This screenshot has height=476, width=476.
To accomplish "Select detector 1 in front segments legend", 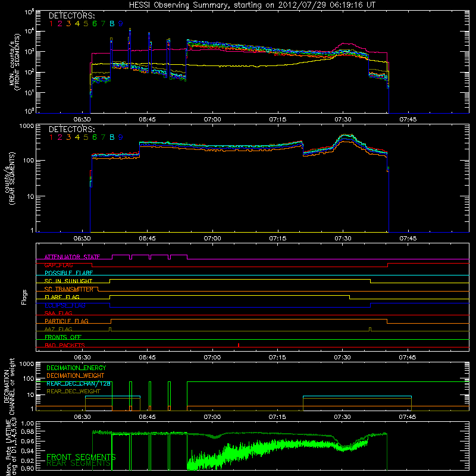I will coord(51,24).
